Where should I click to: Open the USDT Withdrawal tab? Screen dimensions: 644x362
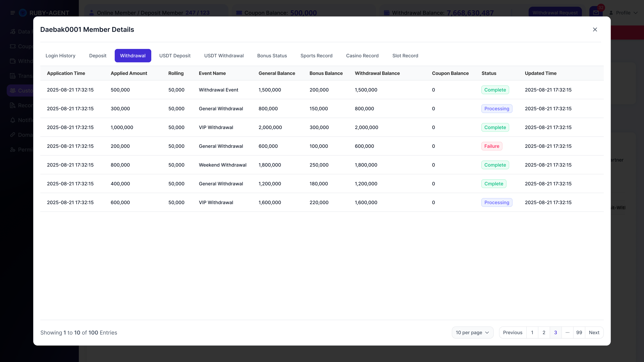(x=224, y=55)
